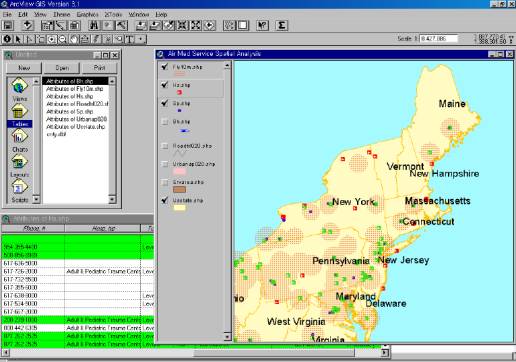Select the Pointer arrow tool
516x362 pixels.
coord(18,39)
